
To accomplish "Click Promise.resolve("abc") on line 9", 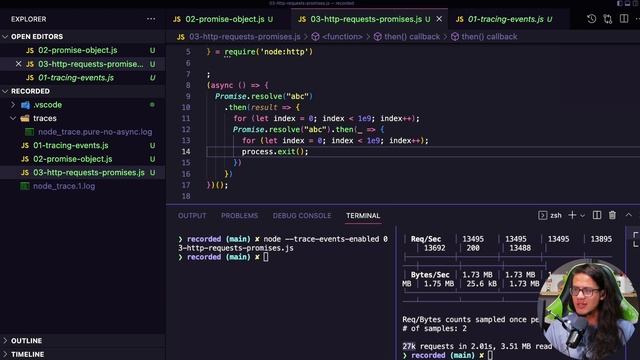I will tap(264, 96).
